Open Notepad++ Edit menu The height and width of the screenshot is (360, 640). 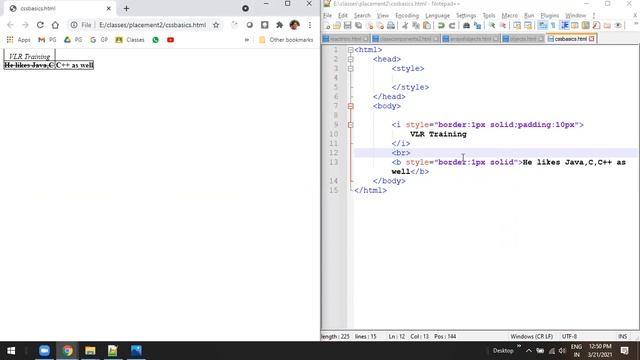coord(342,16)
